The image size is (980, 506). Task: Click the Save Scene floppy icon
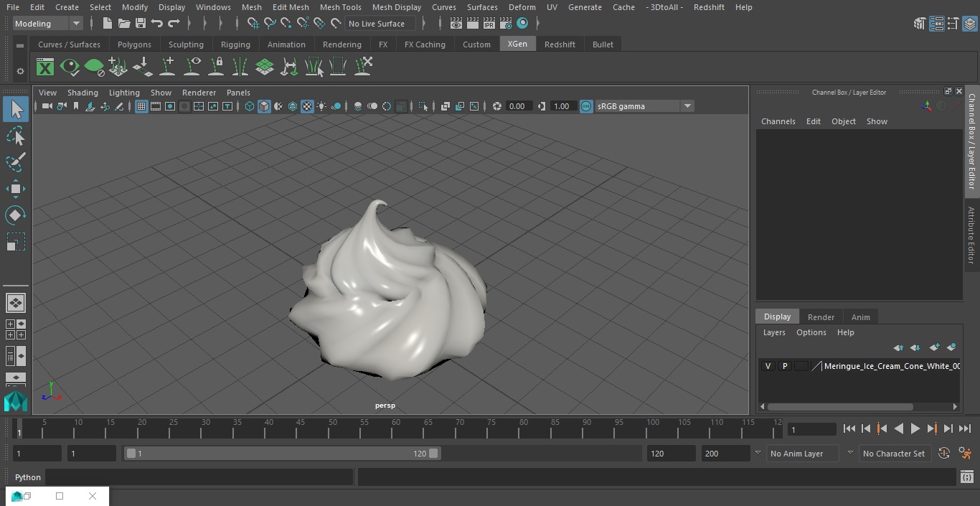pyautogui.click(x=141, y=24)
